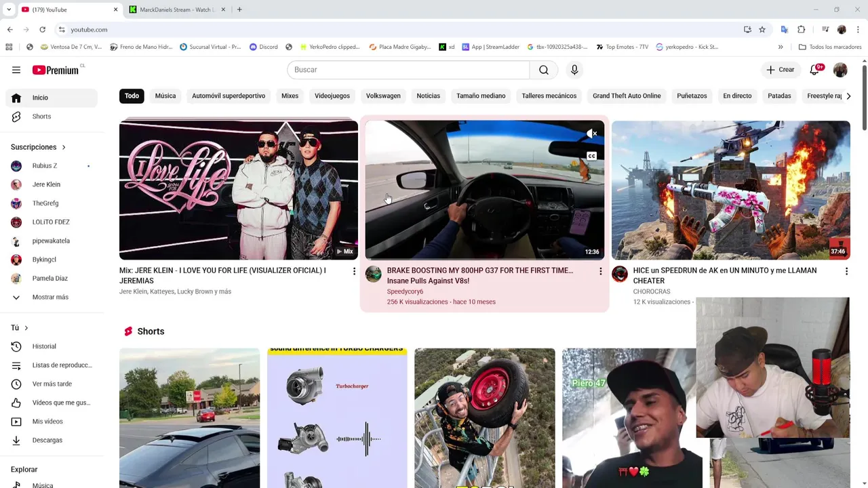868x488 pixels.
Task: Click the YouTube Premium logo
Action: 56,70
